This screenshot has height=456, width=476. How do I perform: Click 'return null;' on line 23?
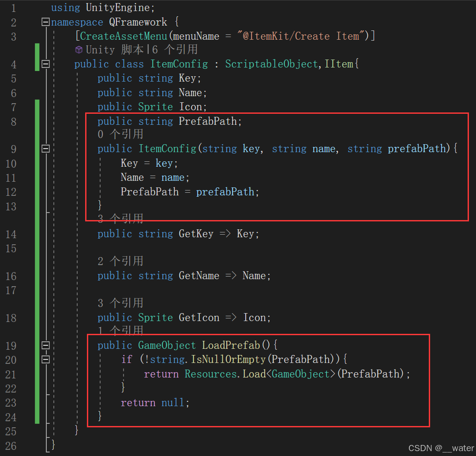pos(155,403)
